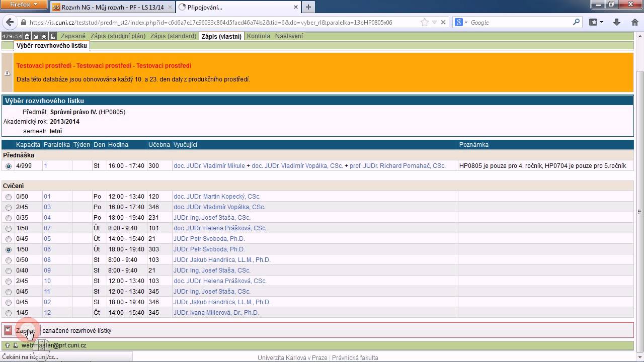
Task: Click the up arrow icon in the footer
Action: (8, 345)
